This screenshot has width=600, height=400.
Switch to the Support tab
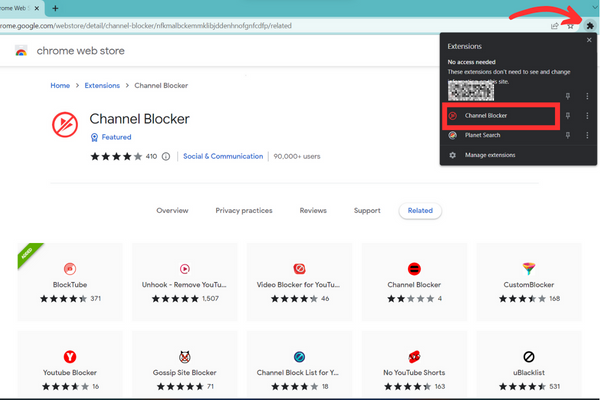(367, 211)
